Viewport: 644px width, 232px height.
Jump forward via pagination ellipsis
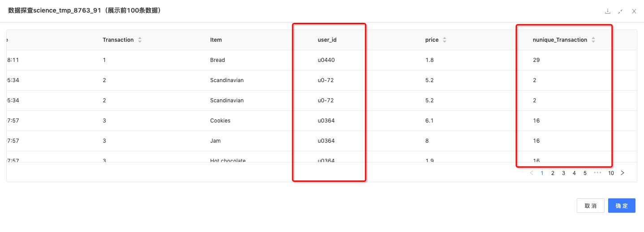pyautogui.click(x=597, y=173)
